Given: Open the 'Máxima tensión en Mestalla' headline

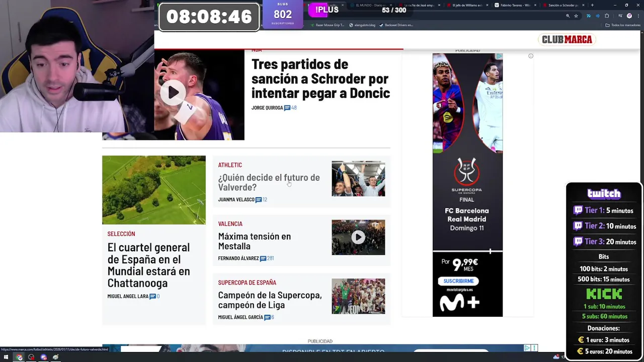Looking at the screenshot, I should 254,241.
